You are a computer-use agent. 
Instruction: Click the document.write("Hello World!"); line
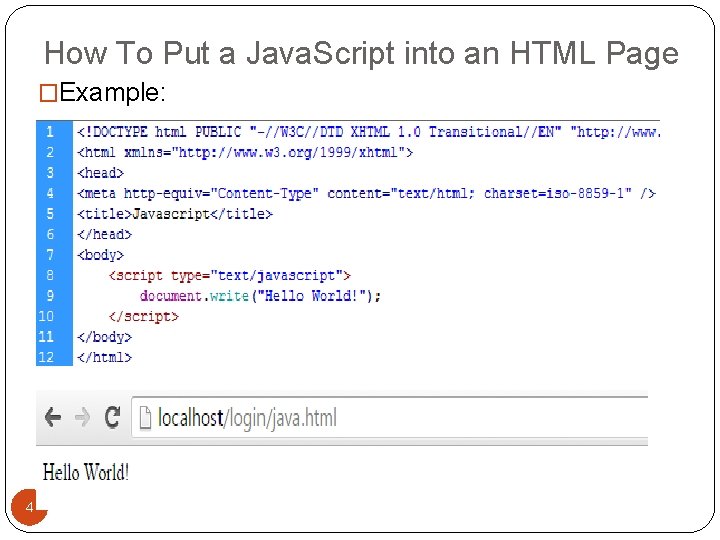[x=260, y=296]
